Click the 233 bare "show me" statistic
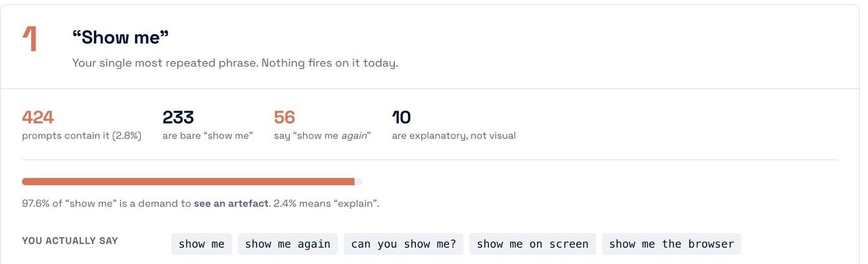The image size is (868, 264). point(178,117)
